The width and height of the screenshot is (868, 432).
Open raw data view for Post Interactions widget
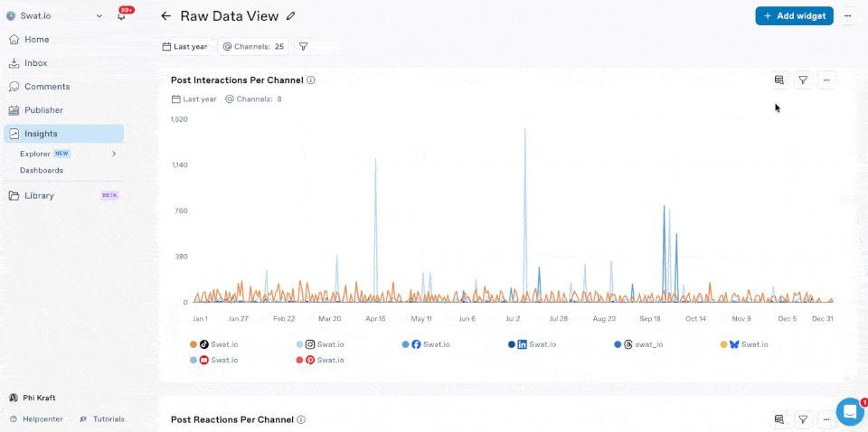click(779, 80)
